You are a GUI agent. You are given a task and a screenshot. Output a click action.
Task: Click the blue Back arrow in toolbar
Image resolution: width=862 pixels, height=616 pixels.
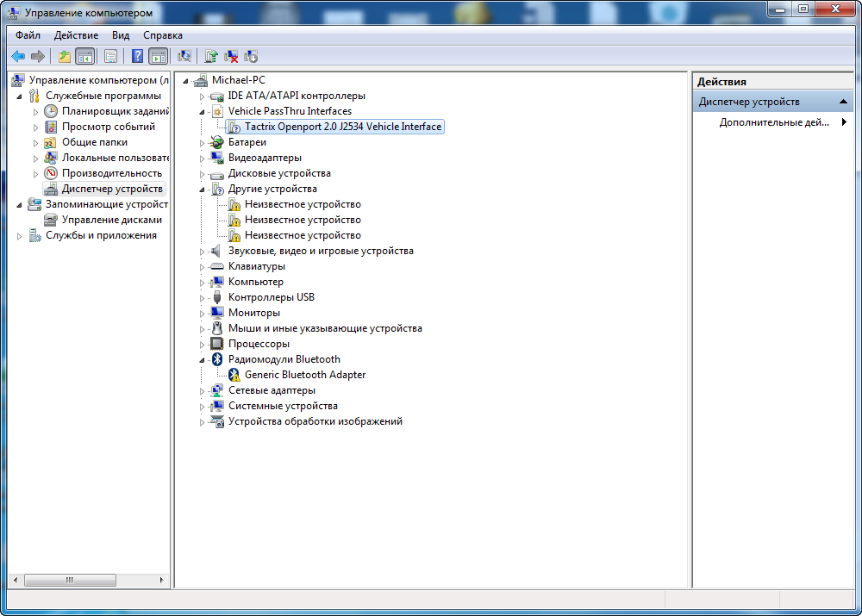point(17,57)
